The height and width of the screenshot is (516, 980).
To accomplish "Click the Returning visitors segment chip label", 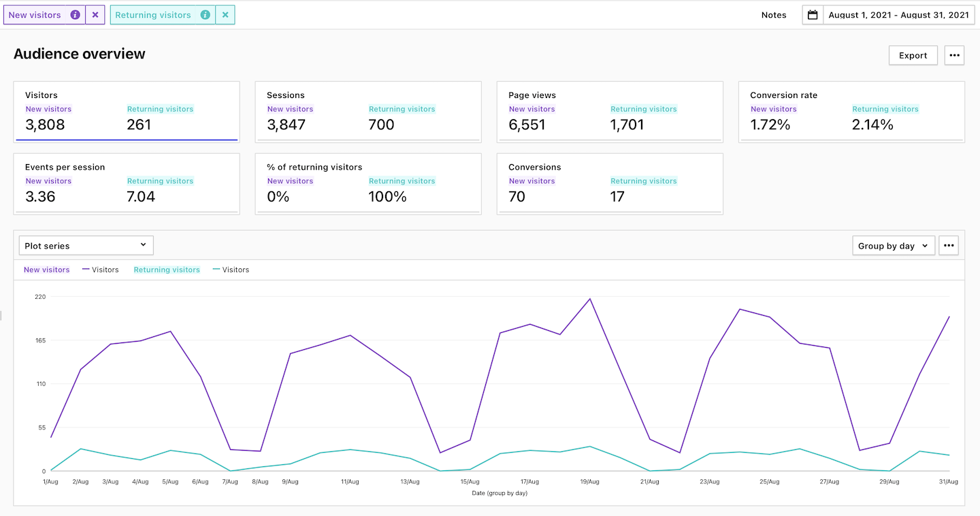I will pos(153,15).
